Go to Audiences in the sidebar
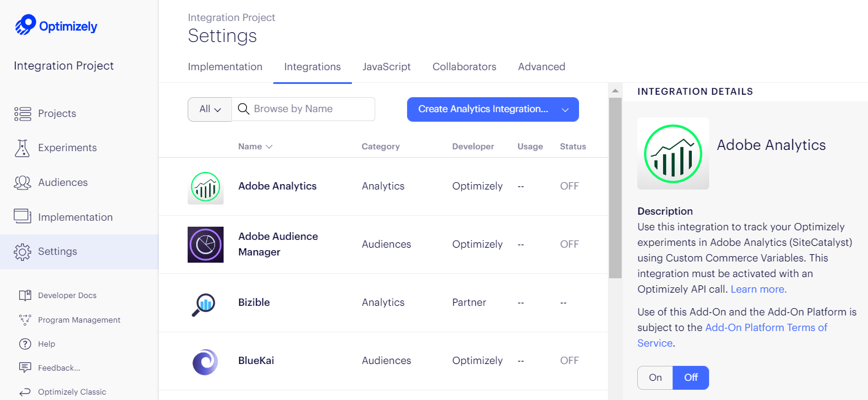 (63, 182)
